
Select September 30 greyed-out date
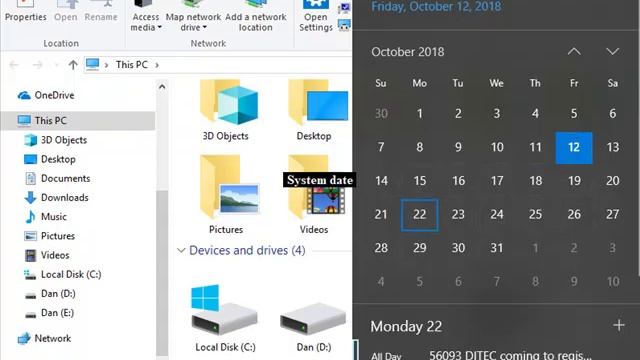381,113
